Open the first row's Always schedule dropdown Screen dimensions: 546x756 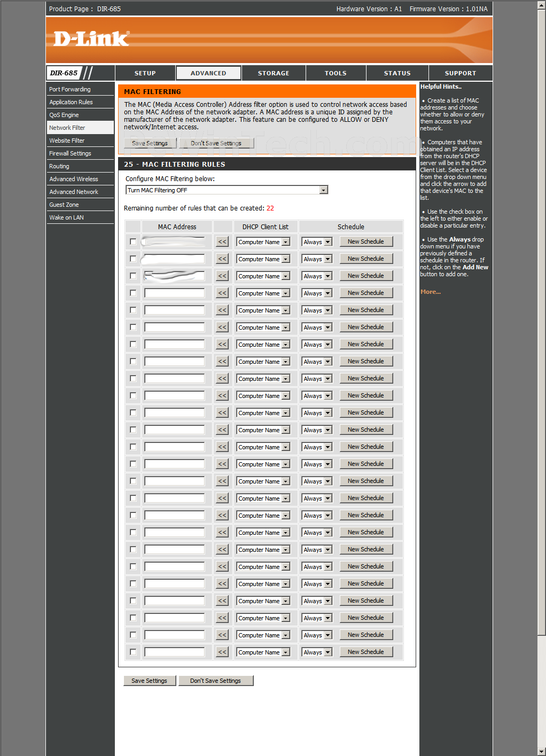(317, 242)
